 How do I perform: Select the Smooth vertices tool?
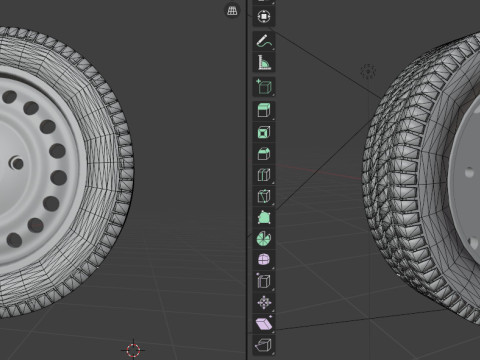(264, 260)
